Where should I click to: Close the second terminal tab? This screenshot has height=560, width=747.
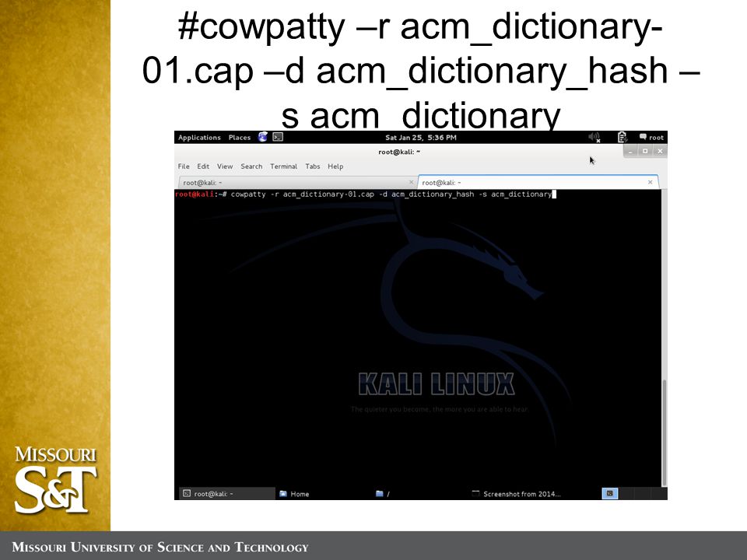[x=650, y=182]
